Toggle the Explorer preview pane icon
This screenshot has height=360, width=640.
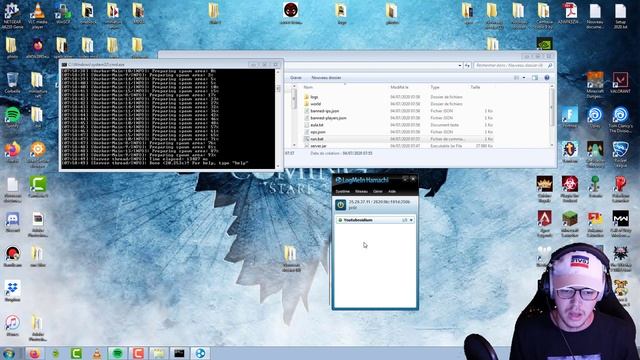(x=535, y=78)
